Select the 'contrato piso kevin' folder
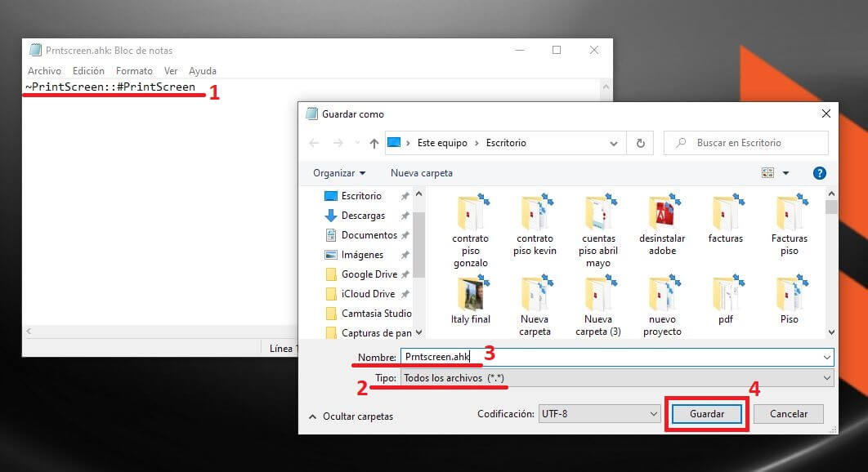The height and width of the screenshot is (472, 868). 535,212
